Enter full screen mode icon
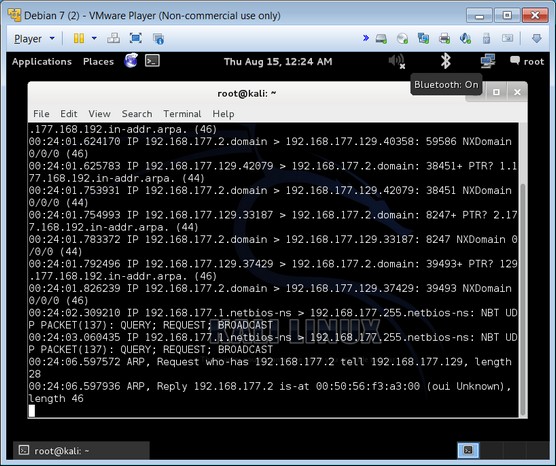This screenshot has width=556, height=466. pyautogui.click(x=136, y=38)
